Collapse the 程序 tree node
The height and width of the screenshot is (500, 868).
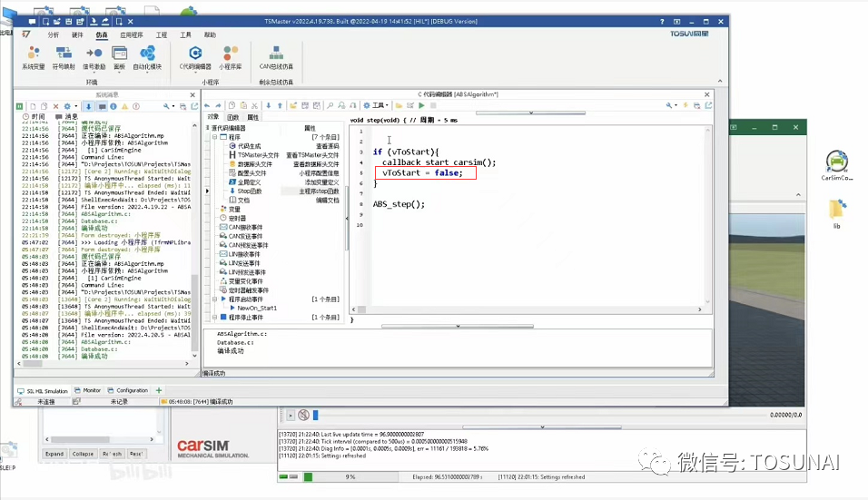tap(215, 137)
